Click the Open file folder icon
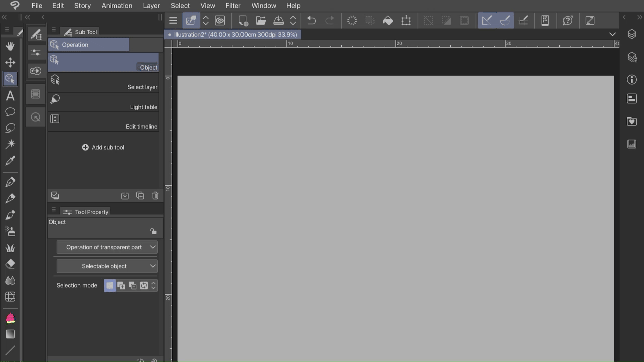The width and height of the screenshot is (644, 362). pyautogui.click(x=261, y=21)
